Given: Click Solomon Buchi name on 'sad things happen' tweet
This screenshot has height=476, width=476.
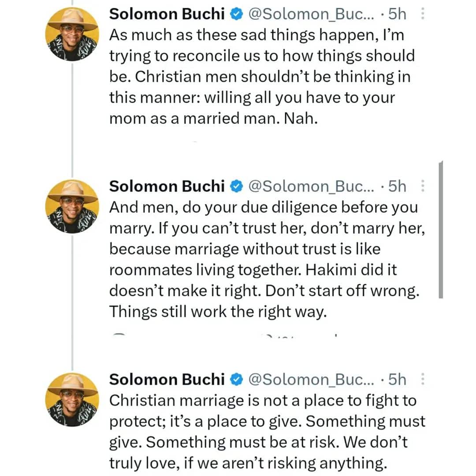Looking at the screenshot, I should (x=167, y=15).
